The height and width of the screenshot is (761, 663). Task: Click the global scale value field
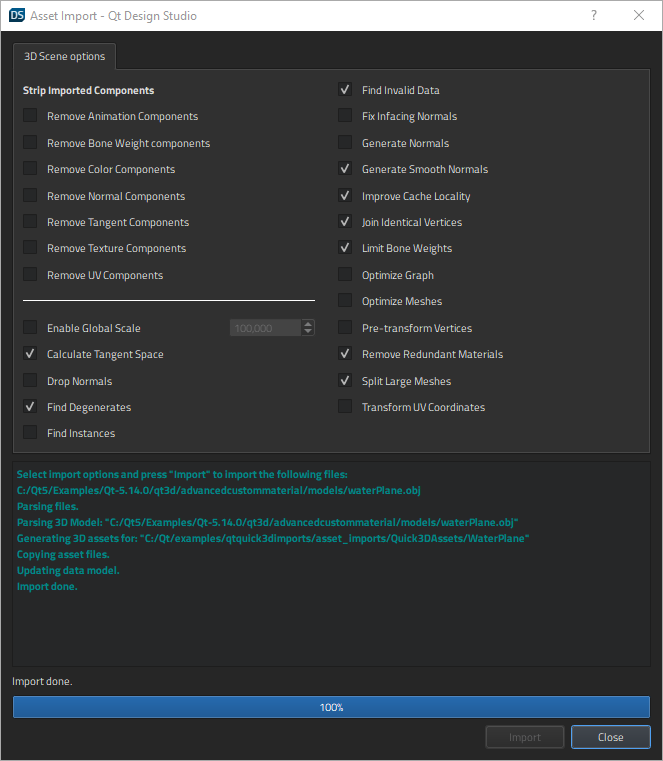264,328
